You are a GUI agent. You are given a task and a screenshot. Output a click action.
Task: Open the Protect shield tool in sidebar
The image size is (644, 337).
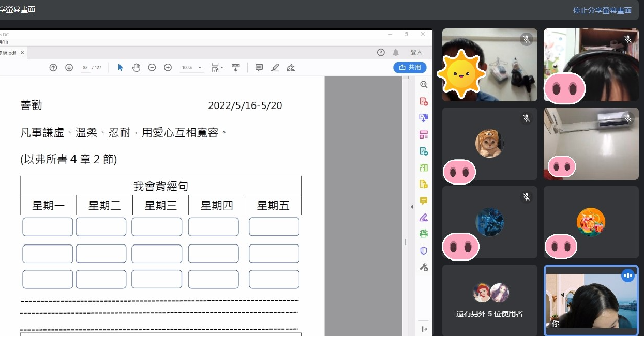tap(424, 251)
